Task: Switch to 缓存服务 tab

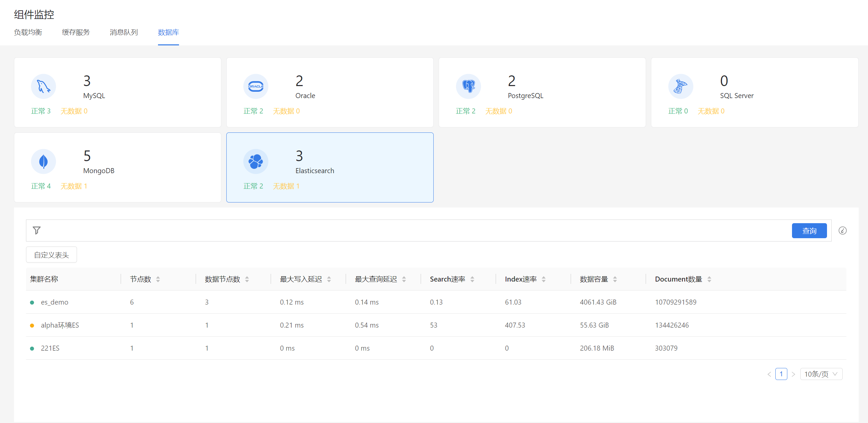Action: click(x=76, y=32)
